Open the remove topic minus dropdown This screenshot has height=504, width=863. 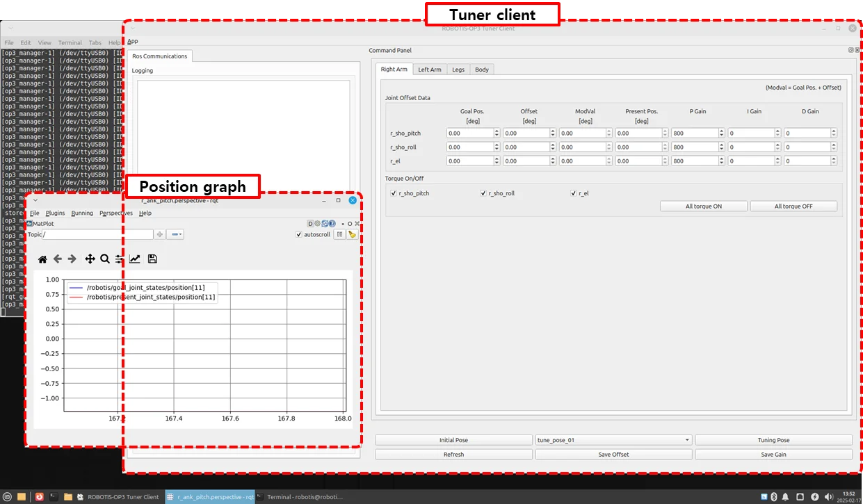pyautogui.click(x=177, y=235)
